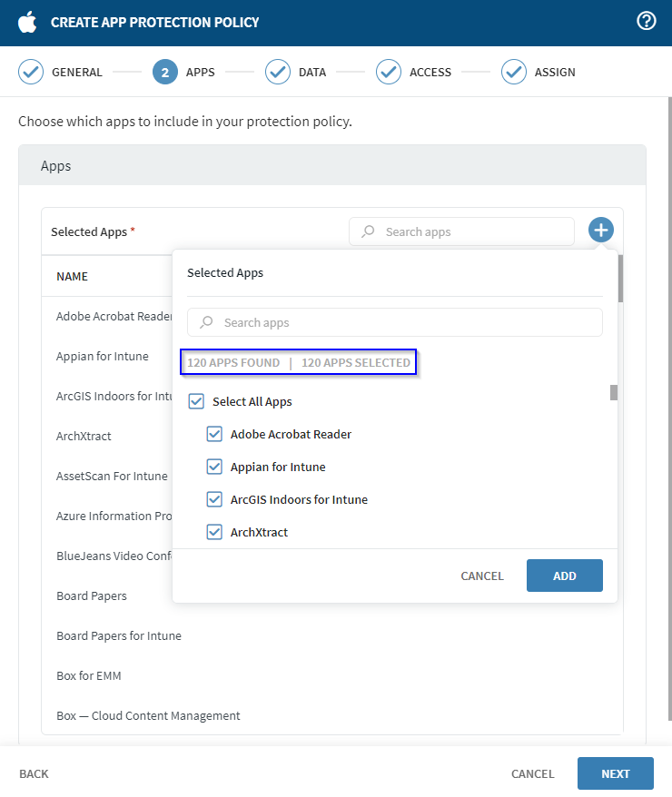Toggle ArcGIS Indoors for Intune checkbox

(x=214, y=499)
